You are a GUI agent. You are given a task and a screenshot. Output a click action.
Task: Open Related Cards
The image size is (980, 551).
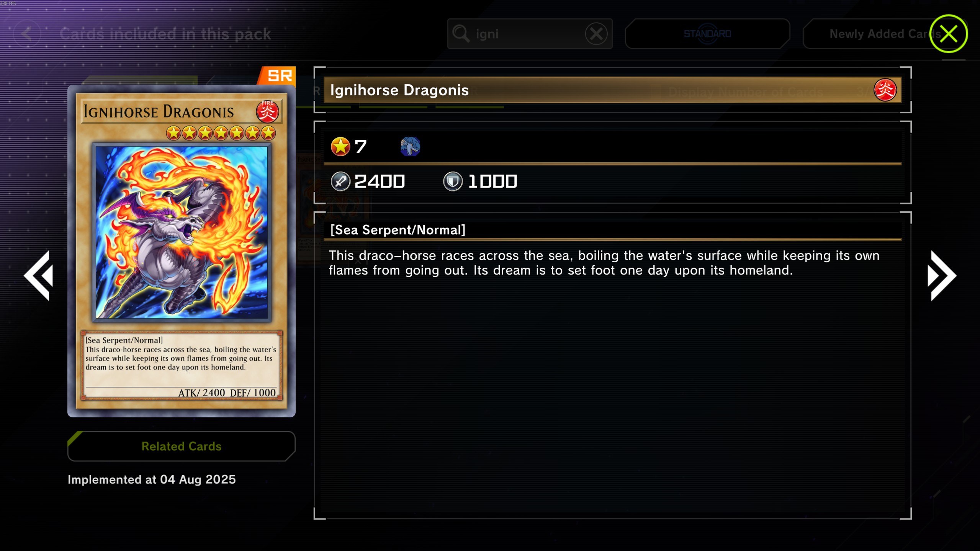[182, 446]
